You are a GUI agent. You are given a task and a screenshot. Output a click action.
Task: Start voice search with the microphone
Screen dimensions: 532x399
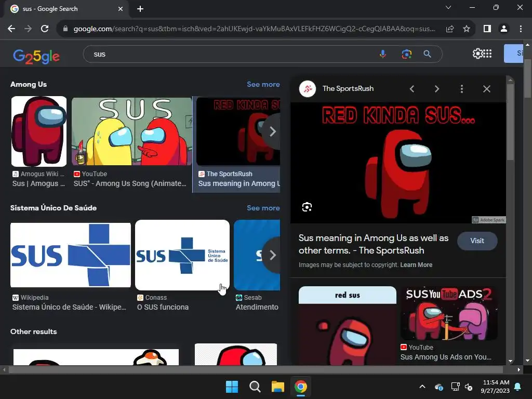[x=383, y=54]
